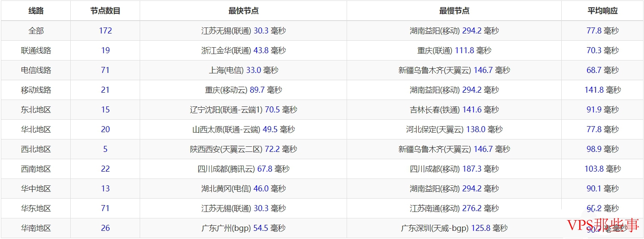This screenshot has height=239, width=644.
Task: Select the 华东地区 row label
Action: click(x=36, y=209)
